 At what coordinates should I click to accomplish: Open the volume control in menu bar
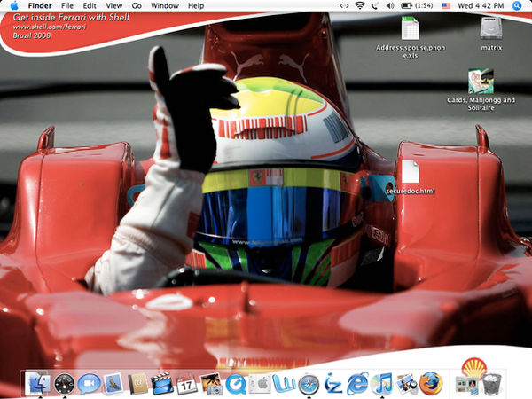coord(390,6)
